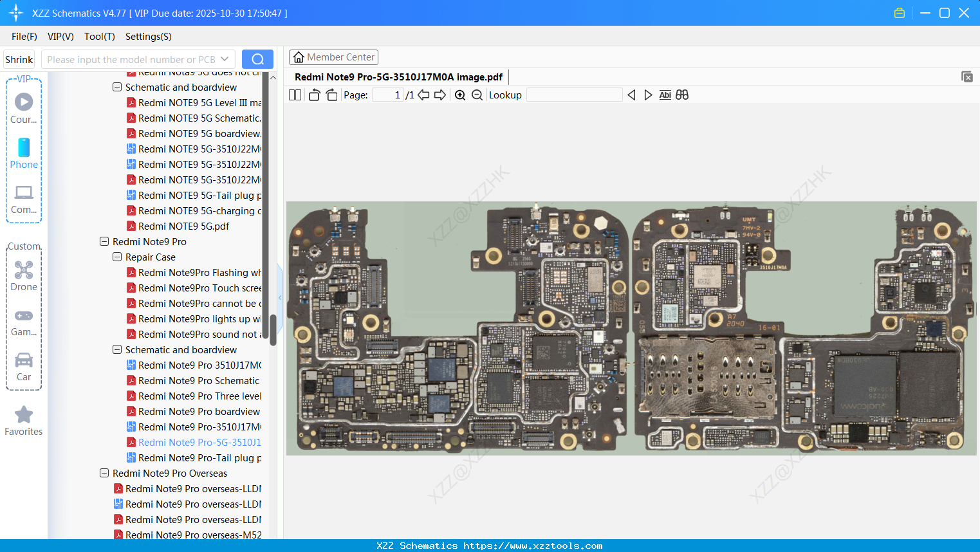This screenshot has height=552, width=980.
Task: Open the Settings(S) menu
Action: [x=148, y=37]
